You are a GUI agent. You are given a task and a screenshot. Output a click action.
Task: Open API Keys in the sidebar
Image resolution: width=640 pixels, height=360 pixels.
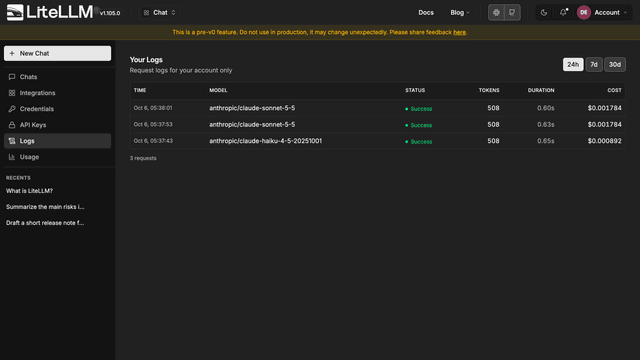58,125
